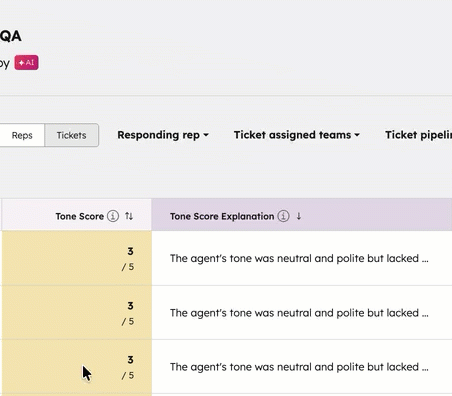Sort by Tone Score arrows
Viewport: 452px width, 396px height.
click(x=129, y=216)
